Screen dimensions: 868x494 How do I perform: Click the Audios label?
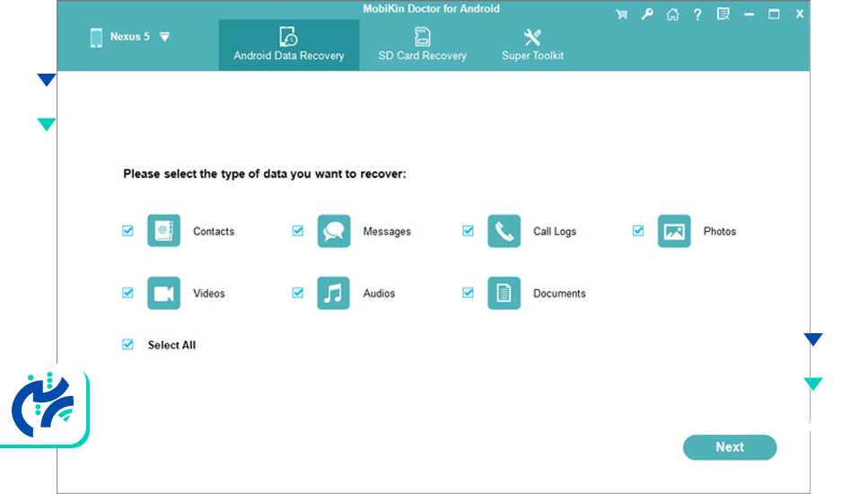coord(379,294)
